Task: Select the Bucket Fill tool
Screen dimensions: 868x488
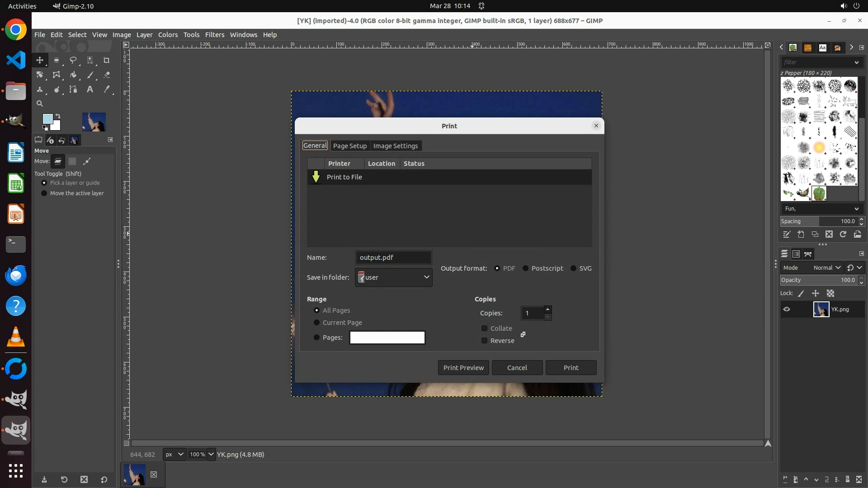Action: tap(73, 75)
